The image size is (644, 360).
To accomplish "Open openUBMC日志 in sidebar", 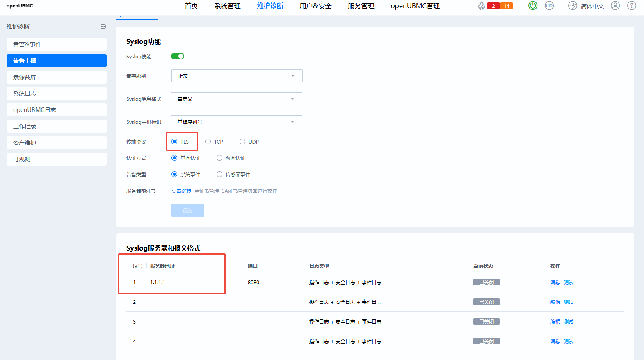I will tap(57, 110).
